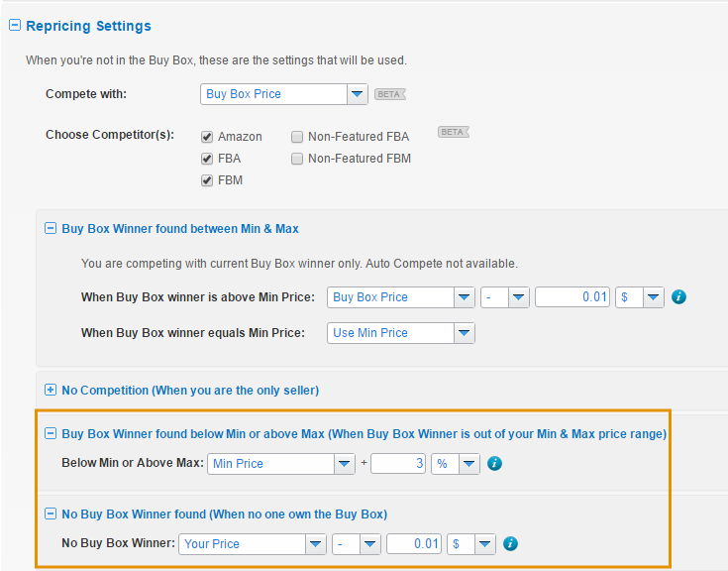Collapse the Repricing Settings section

(15, 25)
